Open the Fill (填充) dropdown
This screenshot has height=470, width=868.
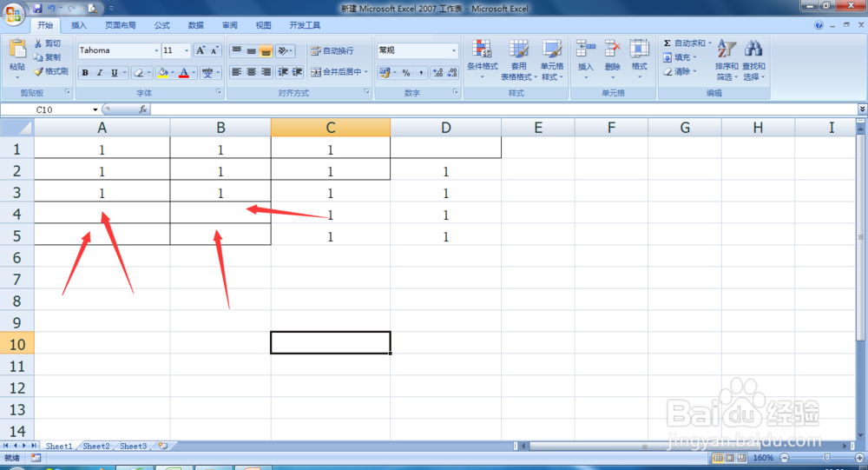pos(680,57)
